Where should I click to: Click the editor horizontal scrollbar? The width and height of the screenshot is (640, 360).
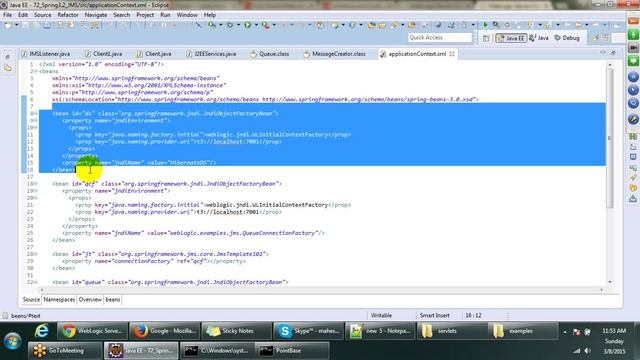(x=320, y=289)
